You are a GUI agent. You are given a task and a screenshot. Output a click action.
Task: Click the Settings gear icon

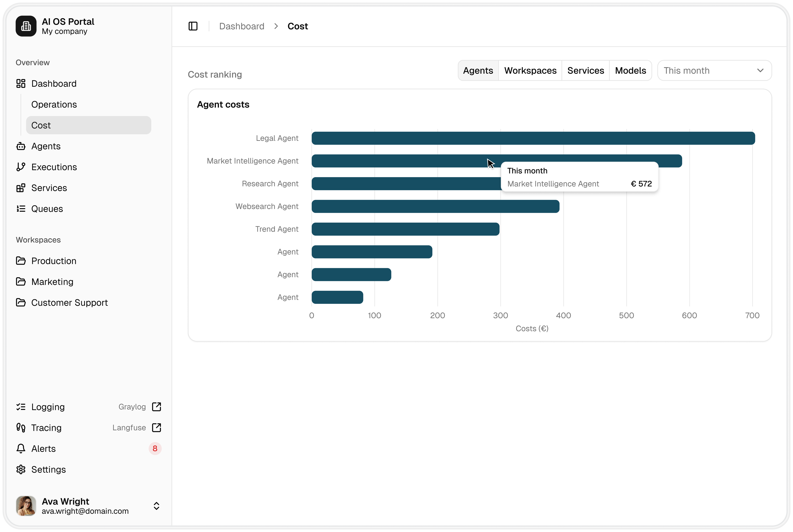coord(21,470)
